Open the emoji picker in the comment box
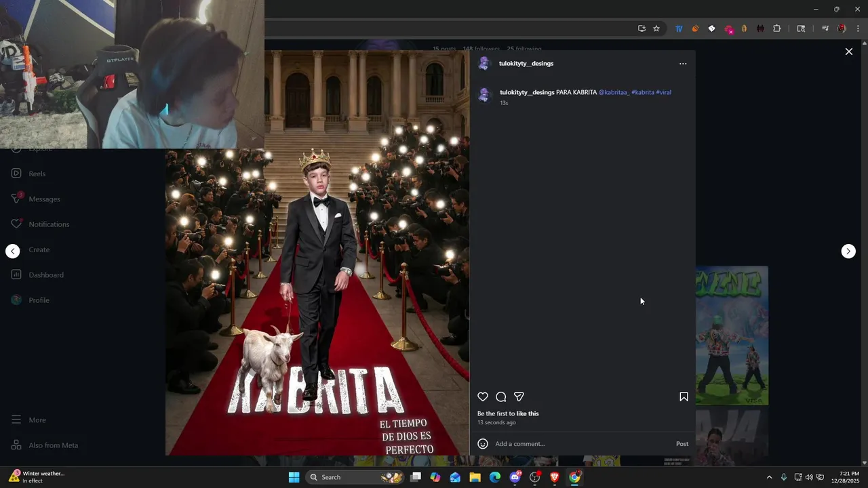The height and width of the screenshot is (488, 868). 483,444
